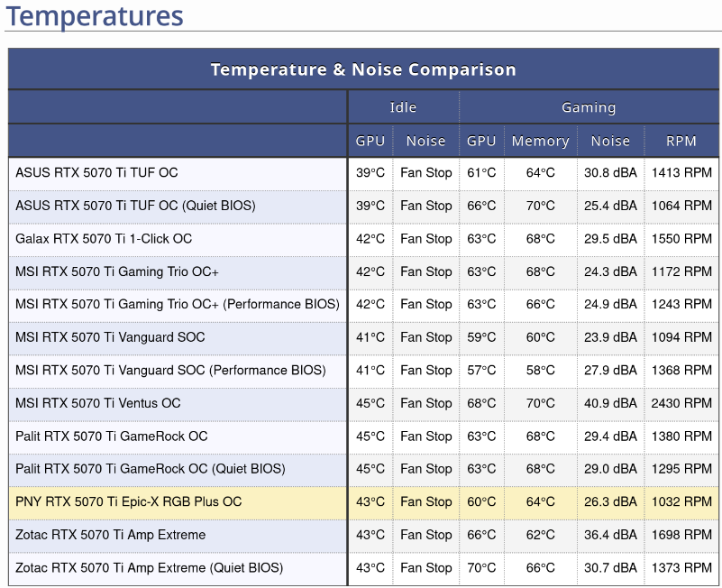Screen dimensions: 722x588
Task: Click the Zotac RTX 5070 Ti Amp Extreme name
Action: (x=111, y=535)
